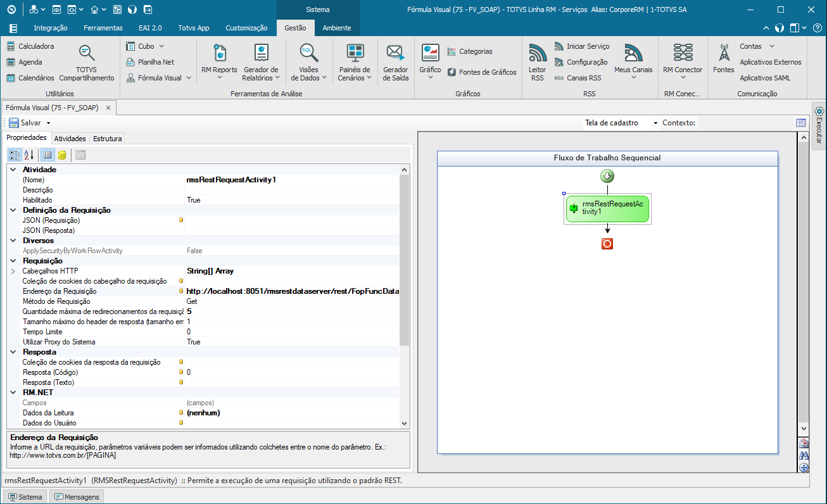Close the Fórmula Visual document tab
Screen dimensions: 827x504
click(x=108, y=108)
